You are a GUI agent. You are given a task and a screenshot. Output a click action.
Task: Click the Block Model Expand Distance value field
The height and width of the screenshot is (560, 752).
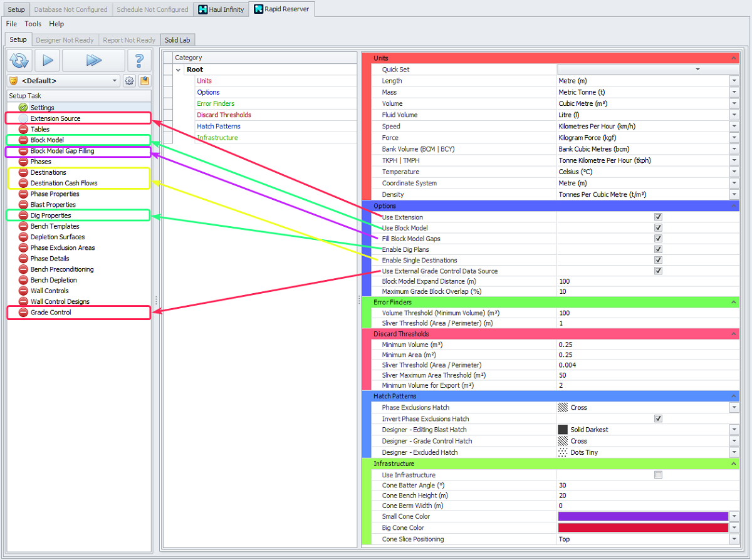tap(645, 281)
